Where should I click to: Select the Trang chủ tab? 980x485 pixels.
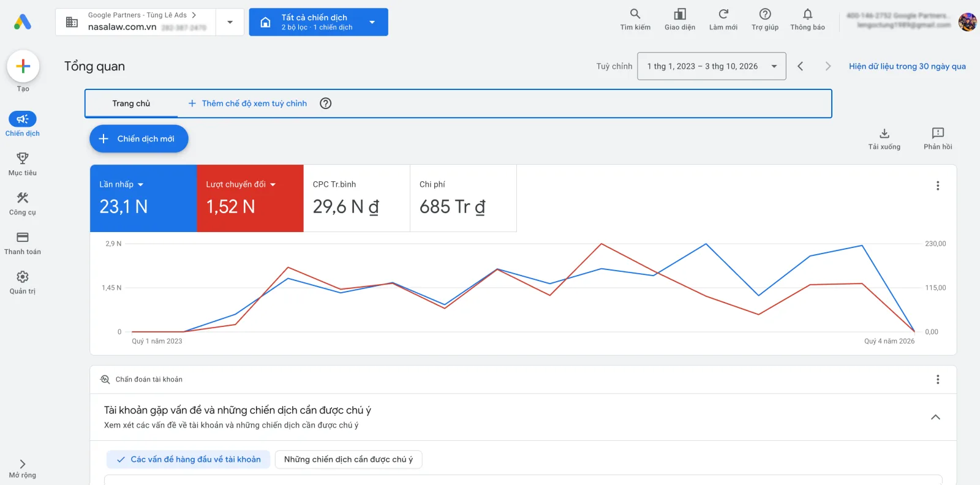131,103
